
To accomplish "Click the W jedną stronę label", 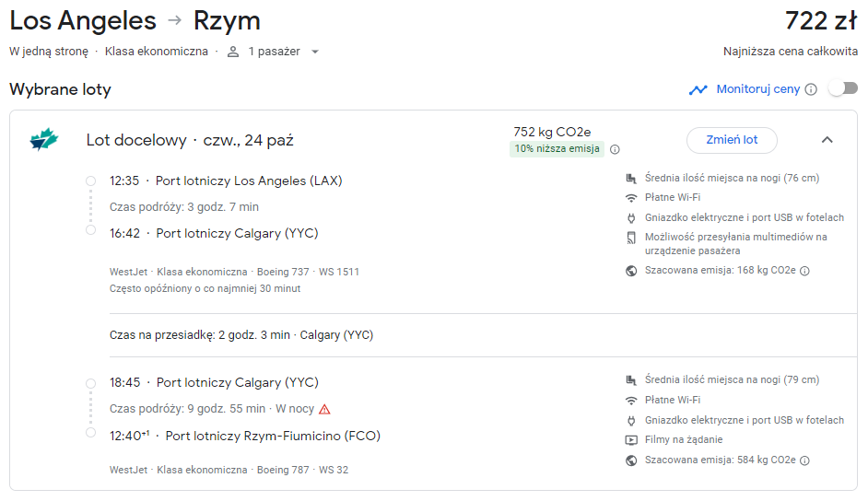I will coord(49,52).
